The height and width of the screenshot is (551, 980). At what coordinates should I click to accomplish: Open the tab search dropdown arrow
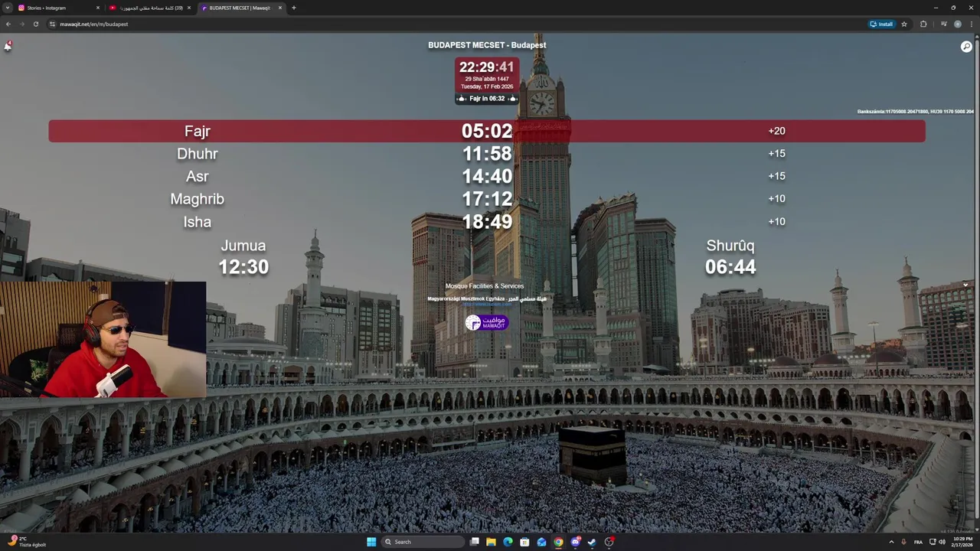[x=8, y=8]
